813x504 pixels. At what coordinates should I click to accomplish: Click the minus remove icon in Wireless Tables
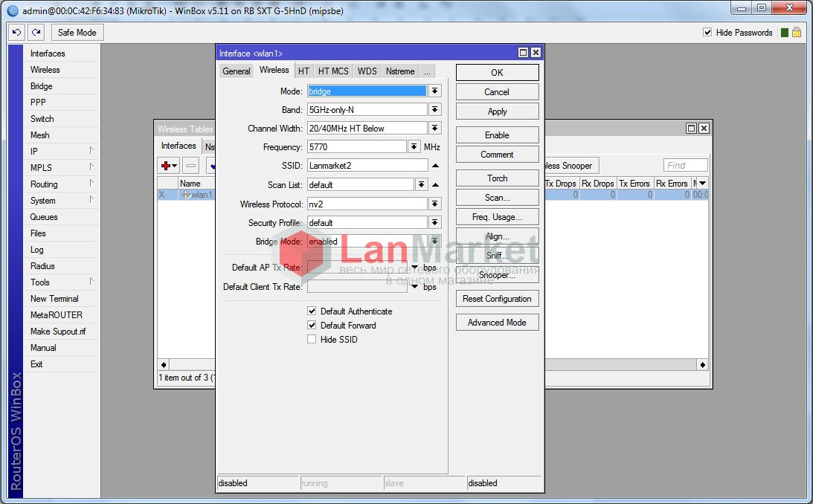point(190,165)
